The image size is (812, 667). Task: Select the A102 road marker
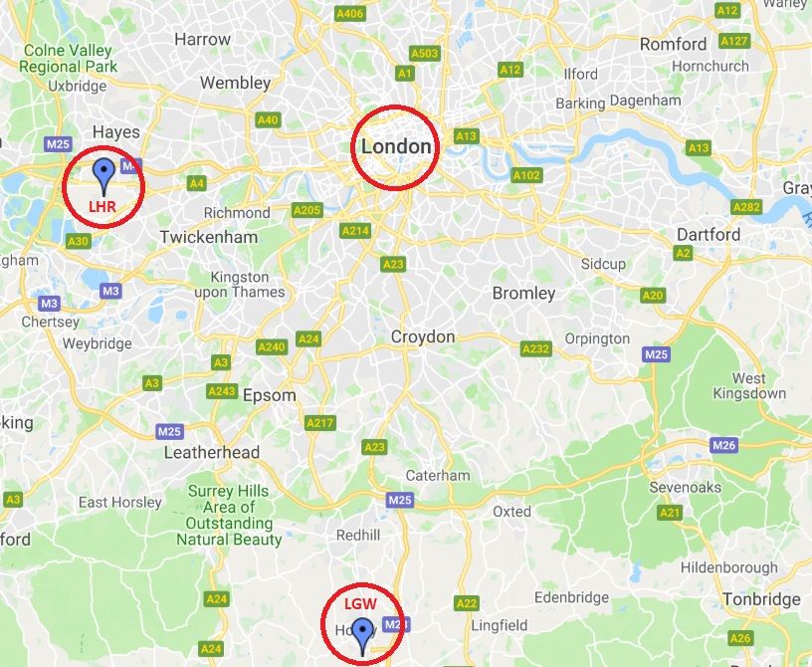pyautogui.click(x=527, y=175)
